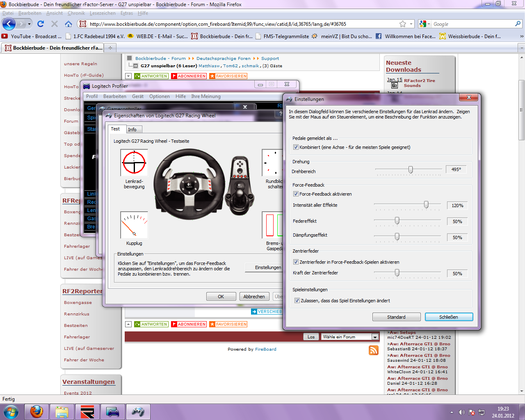
Task: Toggle Zentrierfeder in Force-Feedback-Spielen checkbox
Action: (296, 262)
